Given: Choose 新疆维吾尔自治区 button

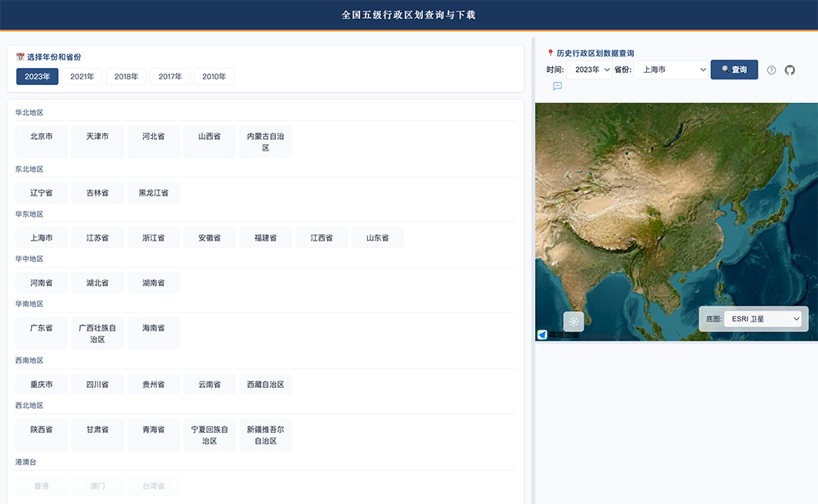Looking at the screenshot, I should click(x=266, y=435).
